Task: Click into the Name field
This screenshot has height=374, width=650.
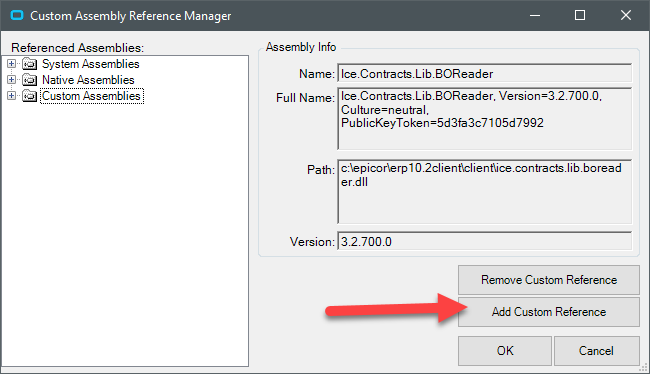Action: pyautogui.click(x=485, y=73)
